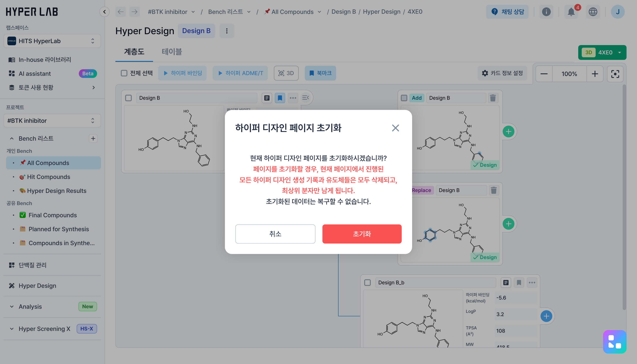Click the red 초기화 button

pyautogui.click(x=362, y=234)
